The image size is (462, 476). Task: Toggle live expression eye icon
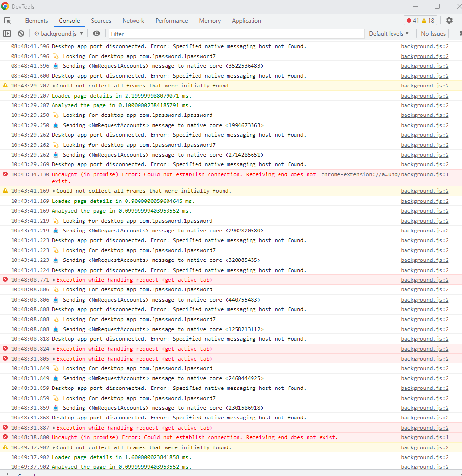(x=97, y=34)
